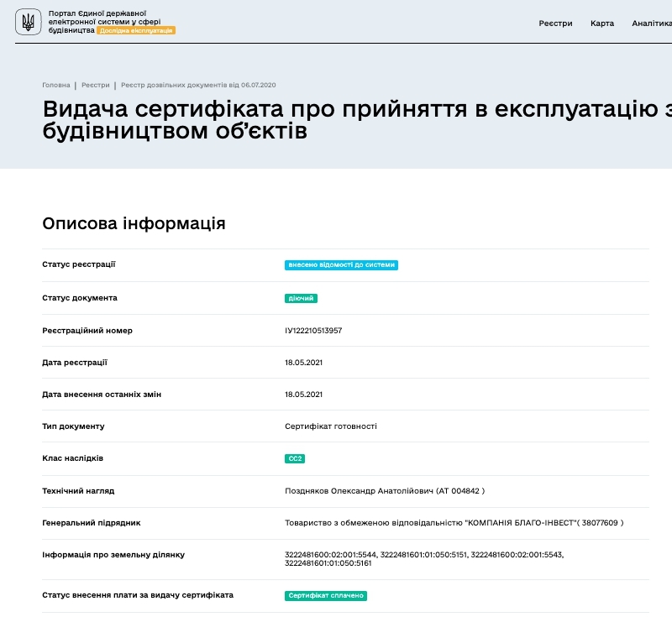The height and width of the screenshot is (617, 672).
Task: Click the 'Статус документа' row label
Action: (80, 297)
